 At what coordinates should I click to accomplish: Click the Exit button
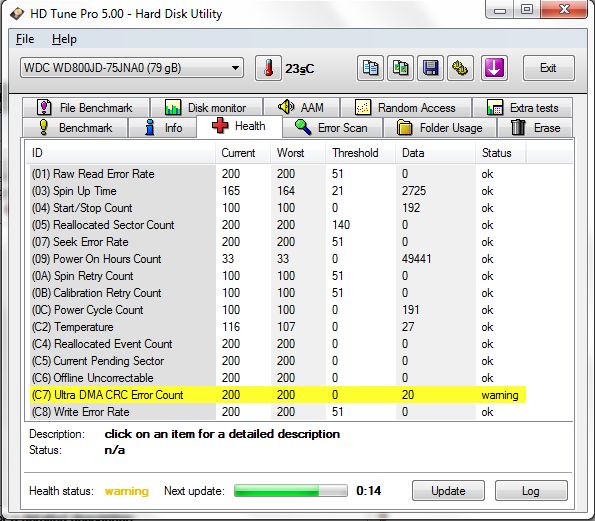click(548, 68)
